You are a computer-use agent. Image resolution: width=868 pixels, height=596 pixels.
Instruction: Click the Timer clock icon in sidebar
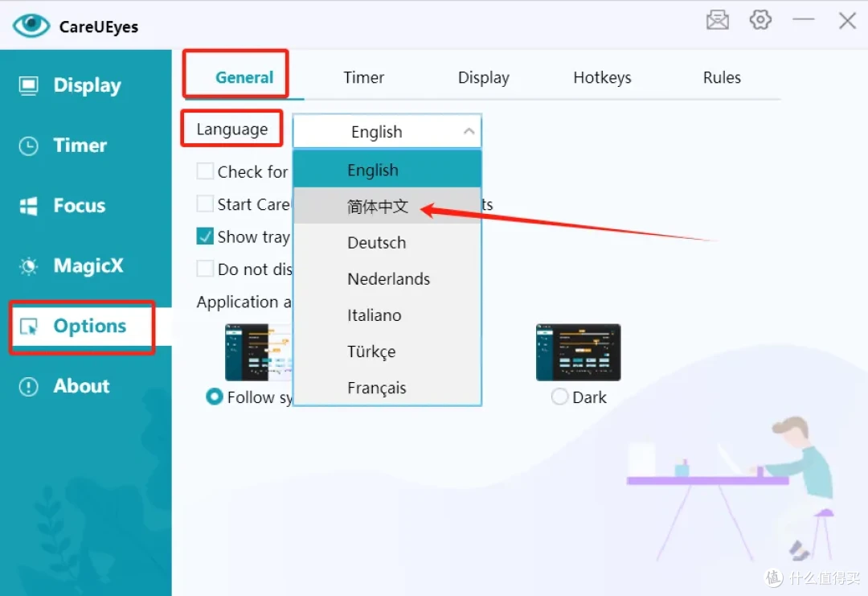pos(29,146)
